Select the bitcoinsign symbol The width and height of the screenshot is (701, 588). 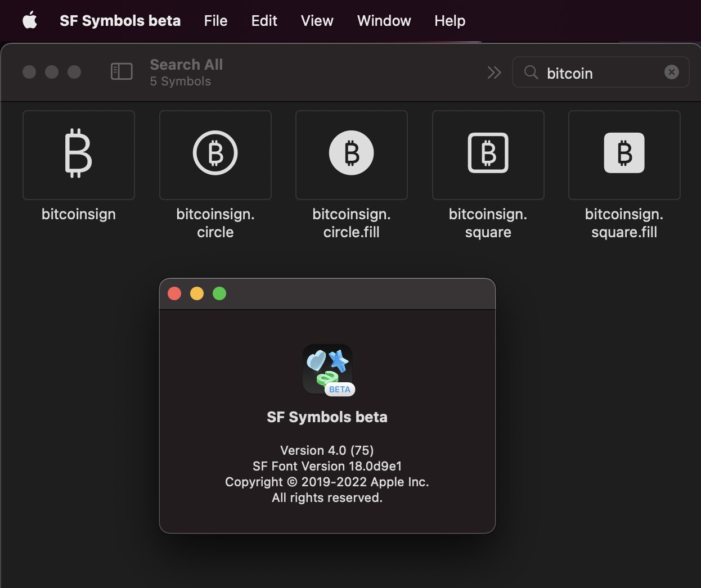pyautogui.click(x=79, y=155)
